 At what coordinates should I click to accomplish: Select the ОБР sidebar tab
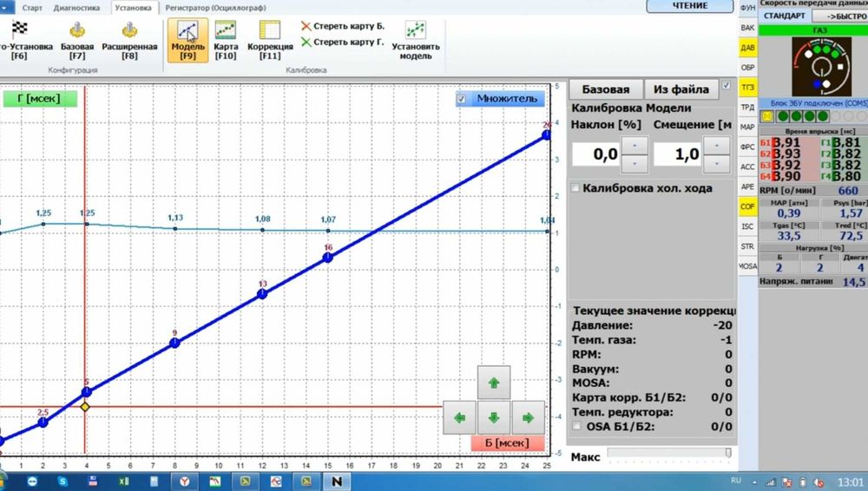pyautogui.click(x=748, y=67)
